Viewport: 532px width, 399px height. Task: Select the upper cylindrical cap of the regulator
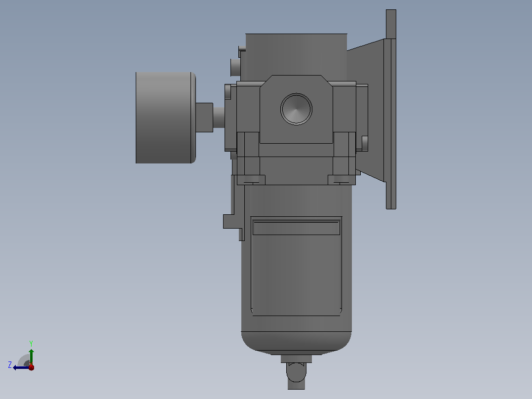tap(296, 57)
